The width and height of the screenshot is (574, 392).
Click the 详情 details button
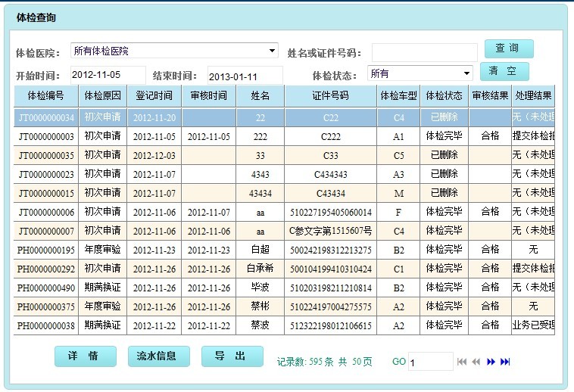[86, 356]
